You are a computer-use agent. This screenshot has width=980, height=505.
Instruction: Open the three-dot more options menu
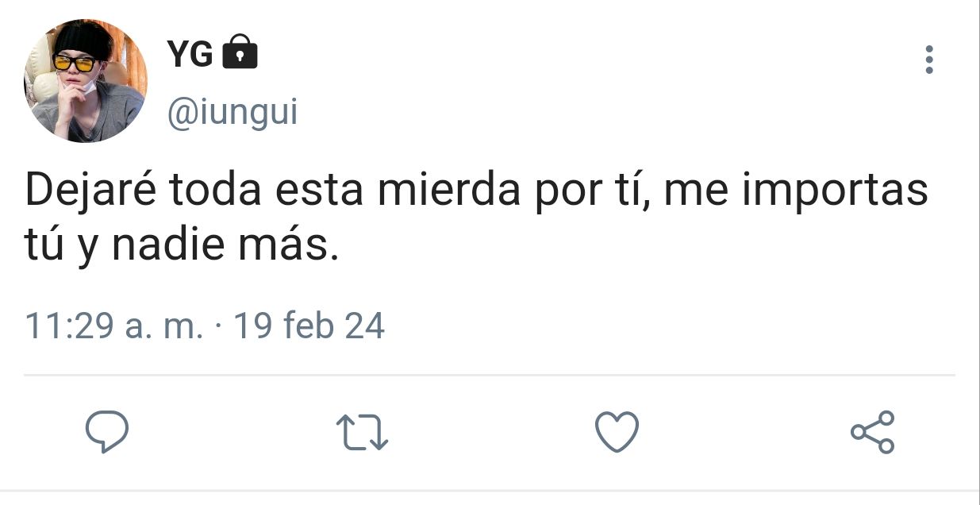click(x=929, y=60)
